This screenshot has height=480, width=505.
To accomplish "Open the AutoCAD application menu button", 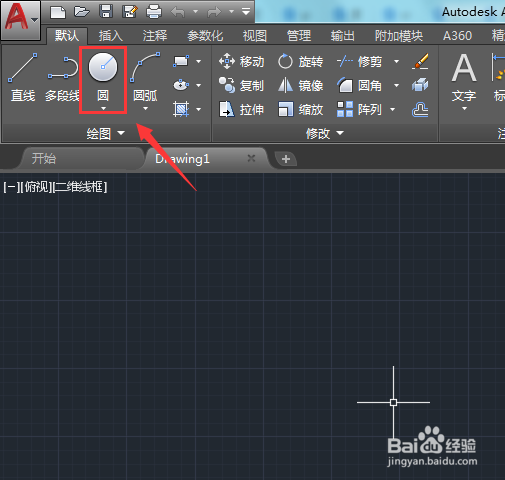I will pyautogui.click(x=21, y=20).
